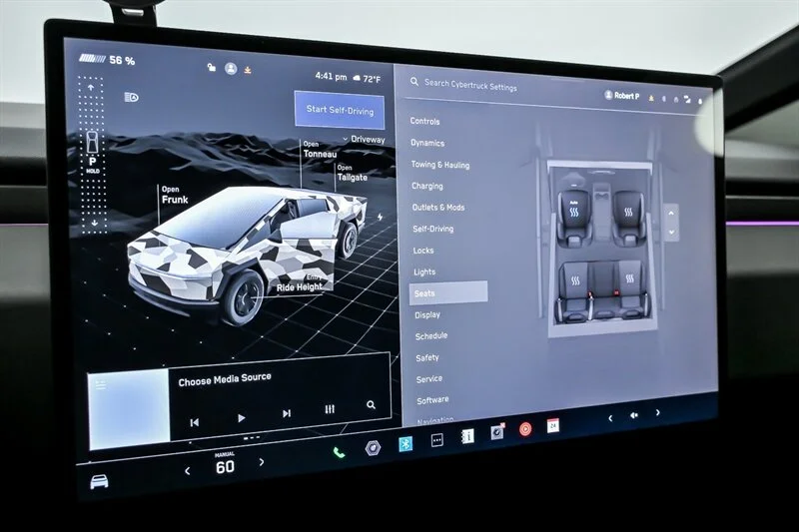Tap Open Frunk
The image size is (799, 532).
click(174, 196)
